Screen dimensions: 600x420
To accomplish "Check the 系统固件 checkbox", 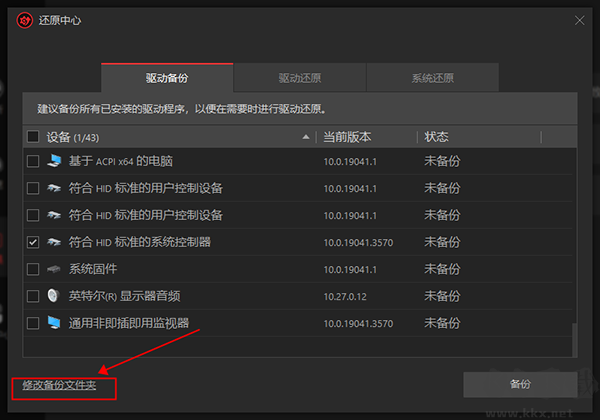I will (x=33, y=269).
